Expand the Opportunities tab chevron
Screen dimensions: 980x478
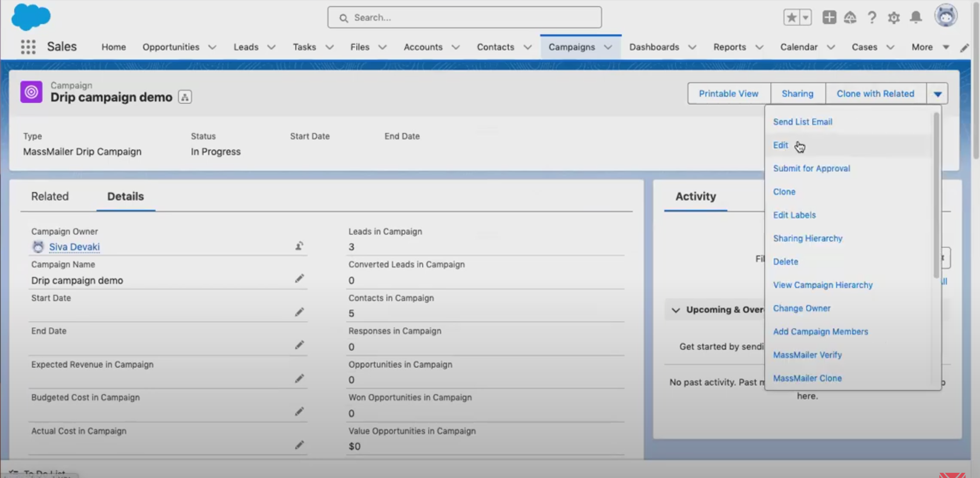coord(212,47)
